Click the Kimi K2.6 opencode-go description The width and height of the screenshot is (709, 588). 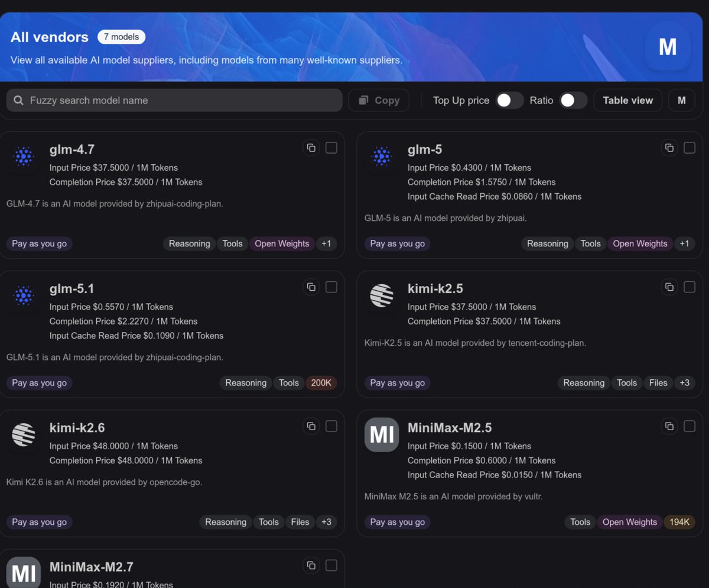[x=105, y=482]
